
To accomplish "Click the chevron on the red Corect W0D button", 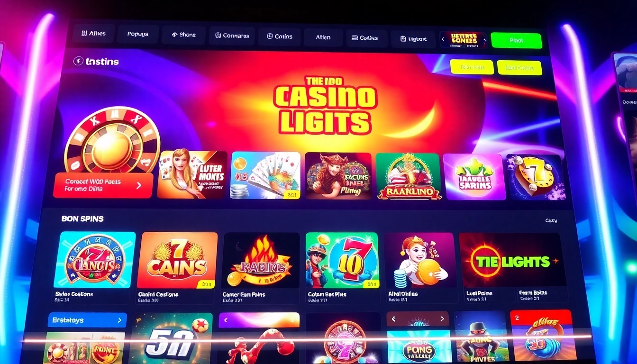I will point(139,186).
